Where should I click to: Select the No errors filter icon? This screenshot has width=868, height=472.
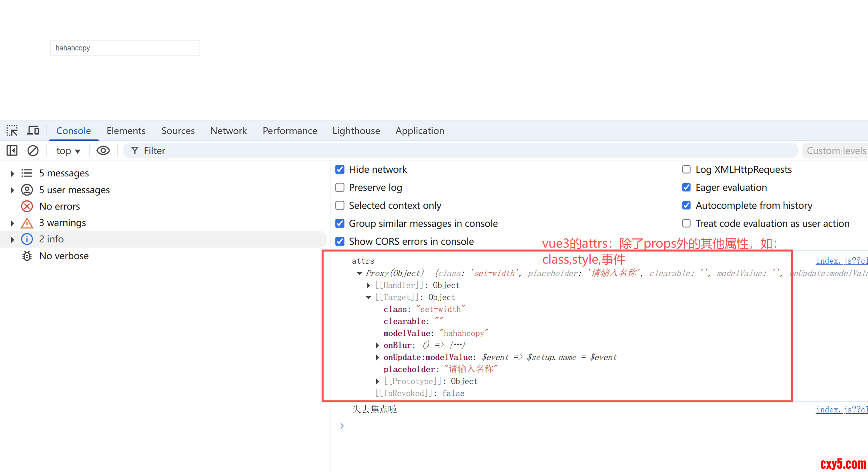(x=27, y=206)
